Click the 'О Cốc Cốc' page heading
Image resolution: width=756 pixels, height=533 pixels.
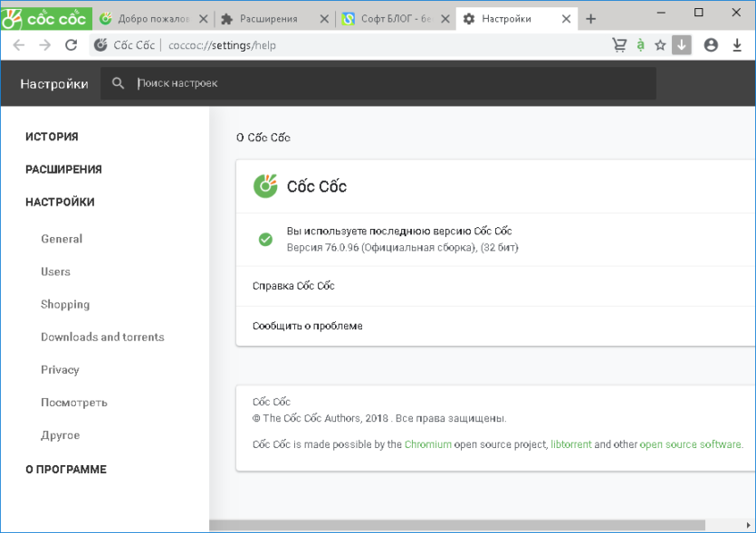[x=263, y=138]
